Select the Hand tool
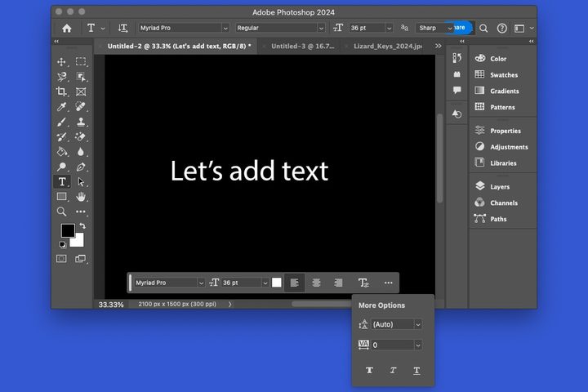 (81, 197)
